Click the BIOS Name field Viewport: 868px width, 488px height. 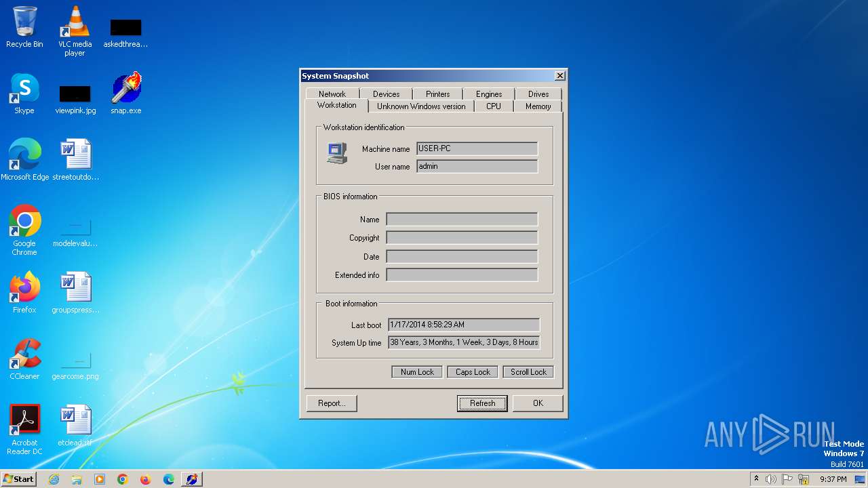click(x=462, y=220)
